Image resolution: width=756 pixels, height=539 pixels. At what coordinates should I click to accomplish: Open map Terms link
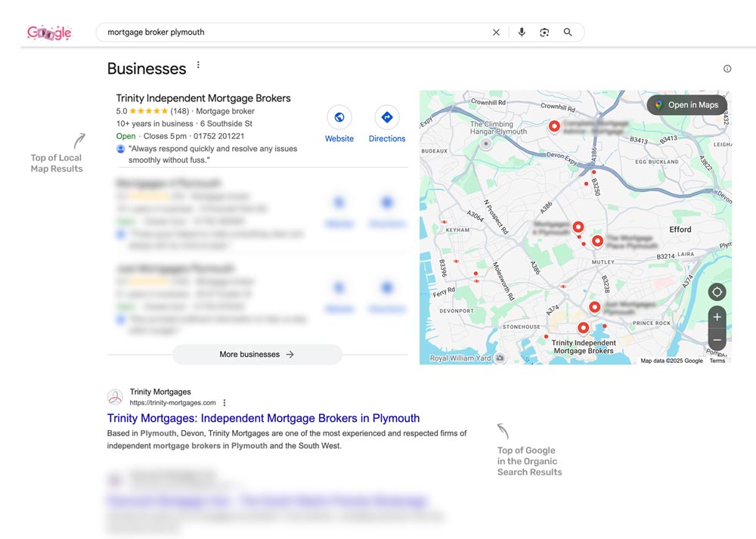point(717,361)
